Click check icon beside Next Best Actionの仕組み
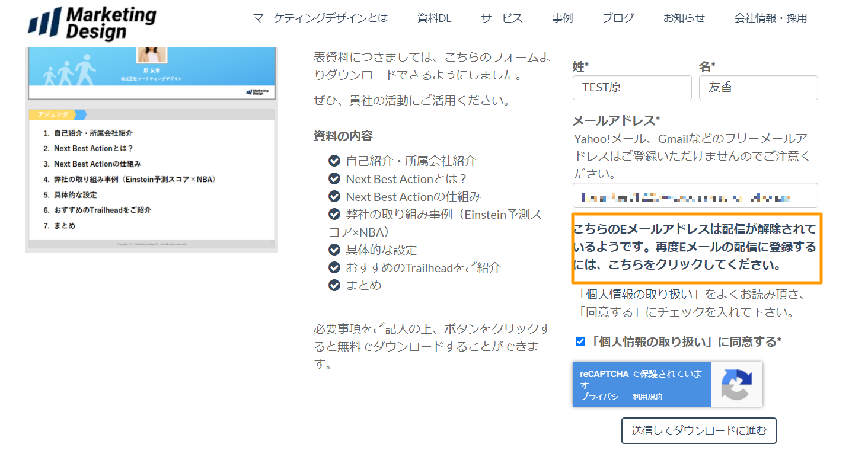 point(334,196)
